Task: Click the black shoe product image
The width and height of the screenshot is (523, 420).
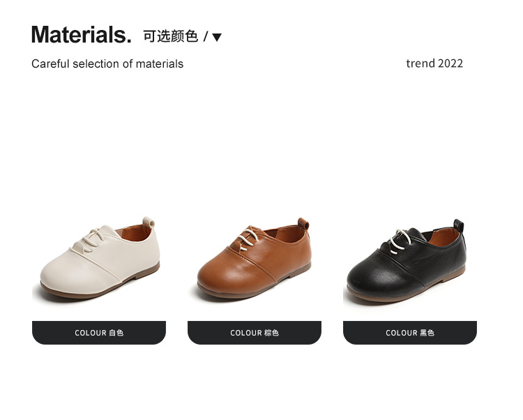Action: point(407,260)
